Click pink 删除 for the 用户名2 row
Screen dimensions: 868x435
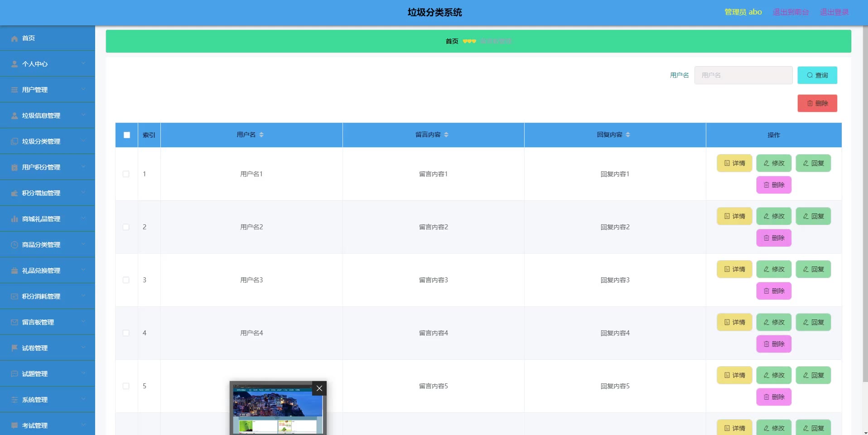(774, 238)
